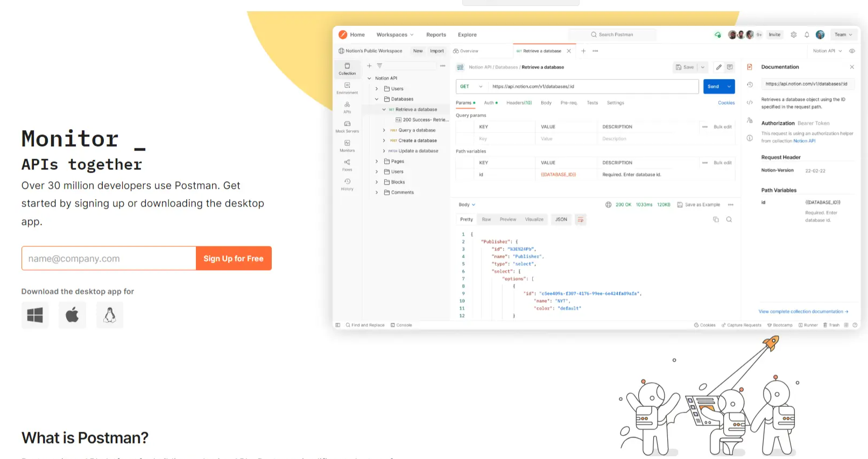Open the info icon in right sidebar

[750, 138]
